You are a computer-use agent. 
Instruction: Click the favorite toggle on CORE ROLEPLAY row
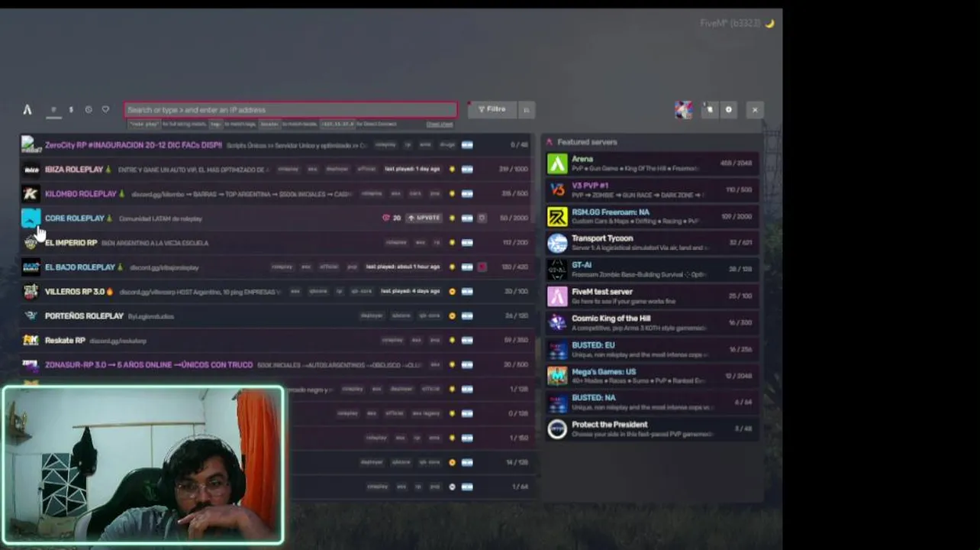[x=482, y=218]
